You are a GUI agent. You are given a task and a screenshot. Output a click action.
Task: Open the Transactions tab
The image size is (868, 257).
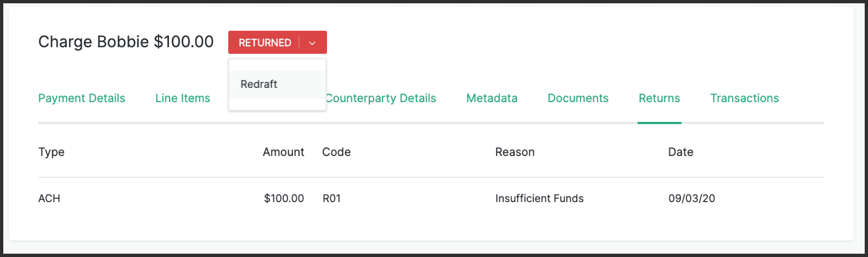(x=744, y=98)
